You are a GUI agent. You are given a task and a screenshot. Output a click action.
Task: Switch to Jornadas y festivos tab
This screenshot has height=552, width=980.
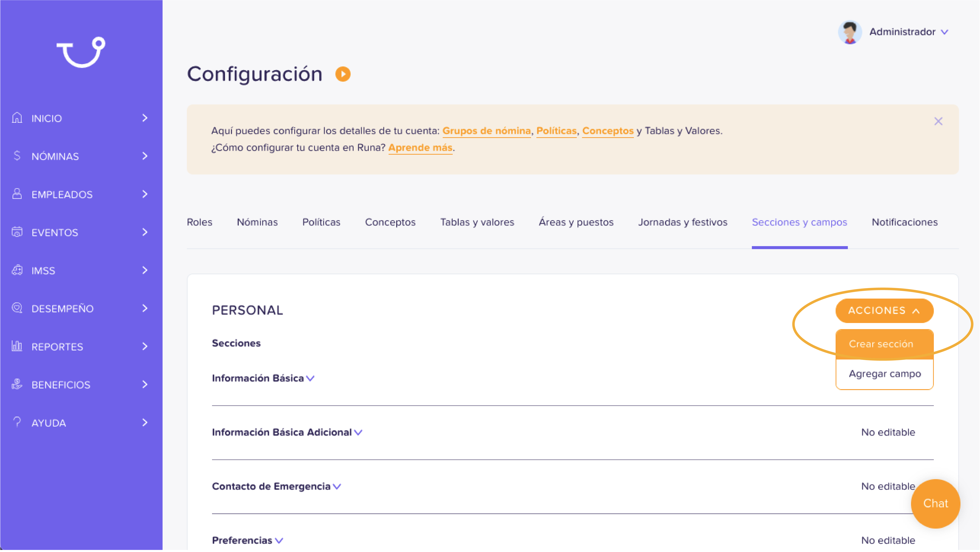coord(683,222)
